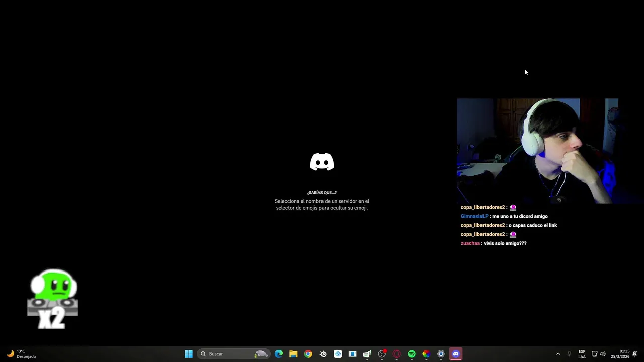Screen dimensions: 644x362
Task: Open the settings gear app in taskbar
Action: tap(441, 354)
